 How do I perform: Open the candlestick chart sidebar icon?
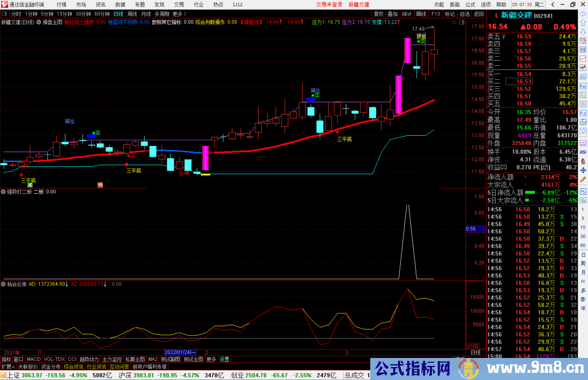click(583, 68)
